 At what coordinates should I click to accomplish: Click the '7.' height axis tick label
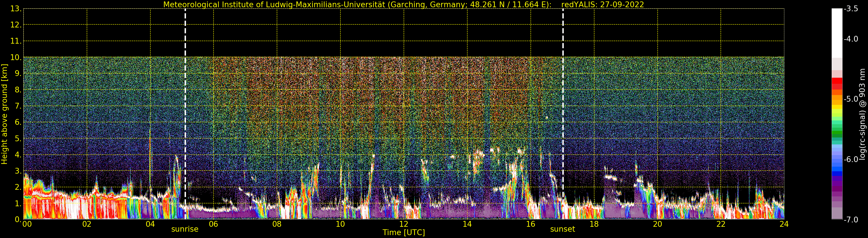pos(18,106)
